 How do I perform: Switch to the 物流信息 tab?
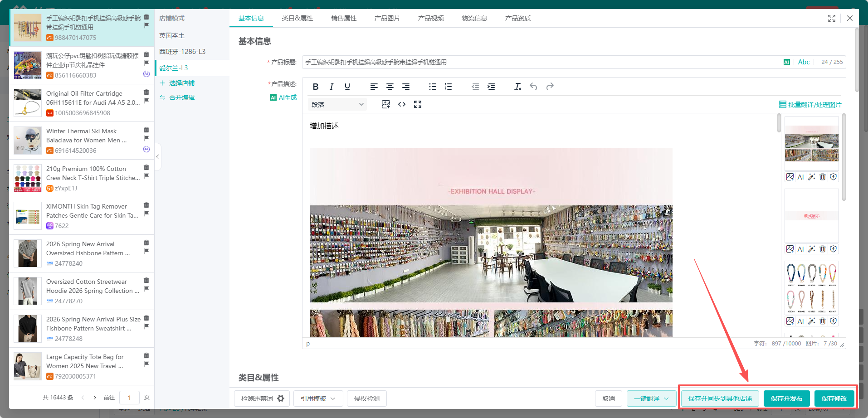tap(474, 18)
